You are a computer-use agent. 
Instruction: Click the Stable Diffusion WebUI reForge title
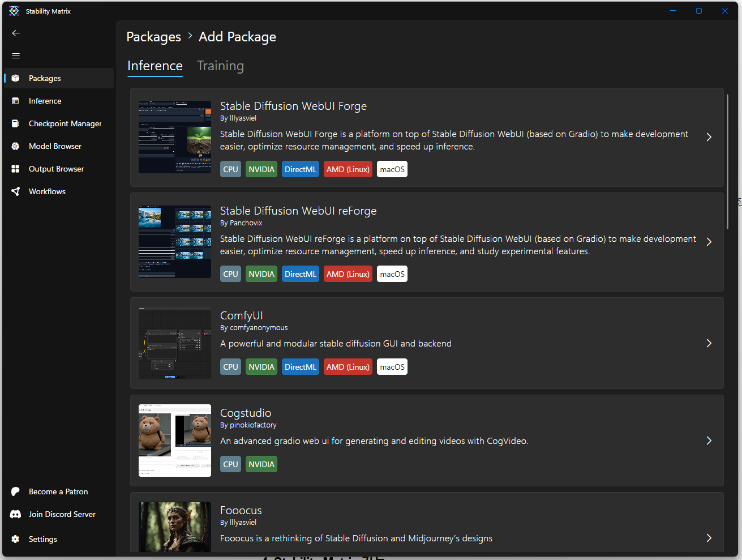pyautogui.click(x=298, y=211)
